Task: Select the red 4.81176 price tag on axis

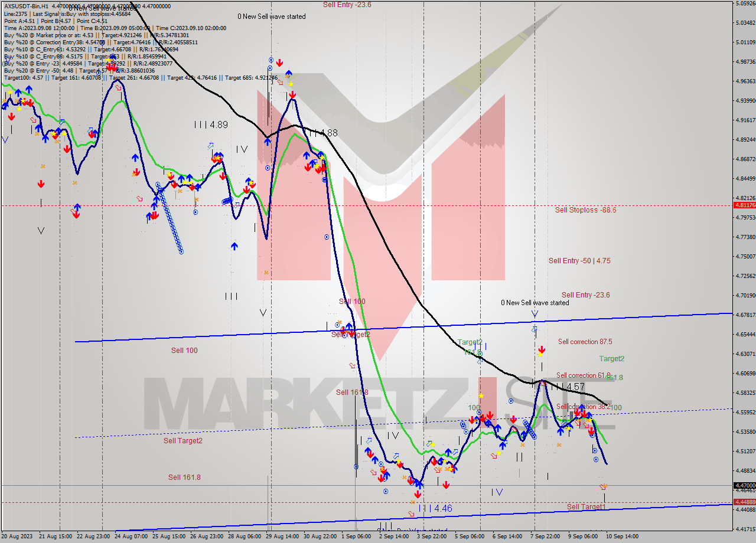Action: (744, 205)
